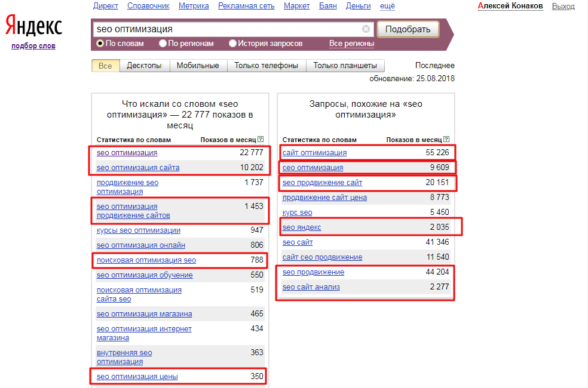Screen dimensions: 588x388
Task: Open the 'Директ' top menu link
Action: coord(105,6)
